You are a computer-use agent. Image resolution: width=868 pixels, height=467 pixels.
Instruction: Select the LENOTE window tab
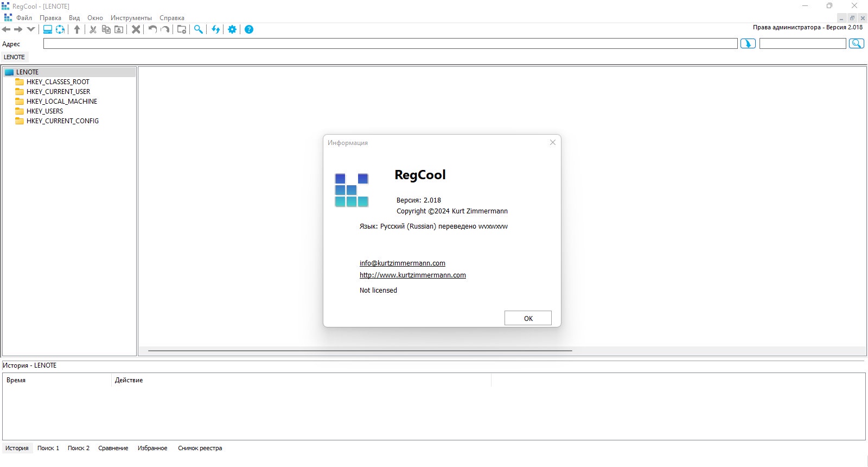pos(15,57)
